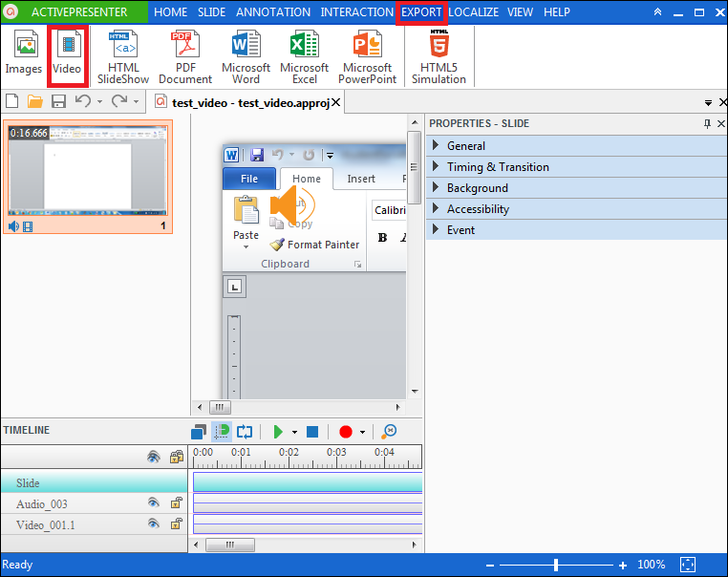Click the timeline snapping mode icon
The image size is (728, 577).
(x=222, y=432)
